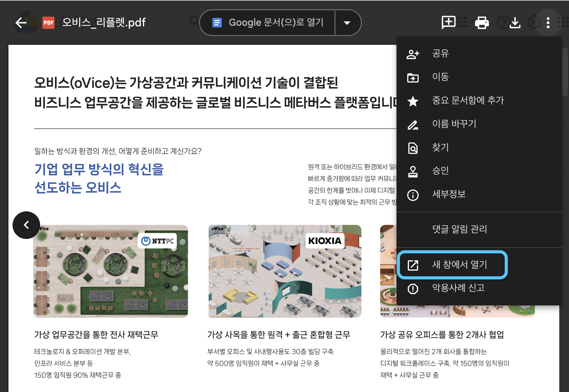This screenshot has width=569, height=392.
Task: Click the star icon in the menu
Action: point(413,101)
